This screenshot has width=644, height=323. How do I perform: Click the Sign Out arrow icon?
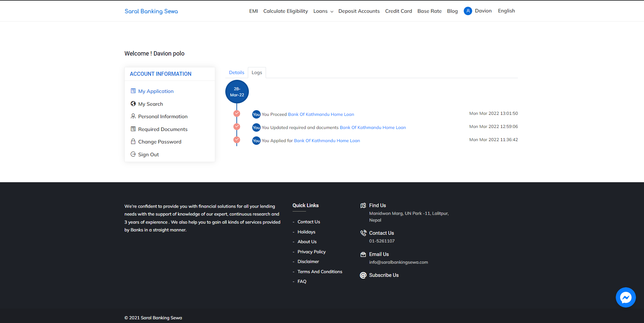tap(133, 154)
